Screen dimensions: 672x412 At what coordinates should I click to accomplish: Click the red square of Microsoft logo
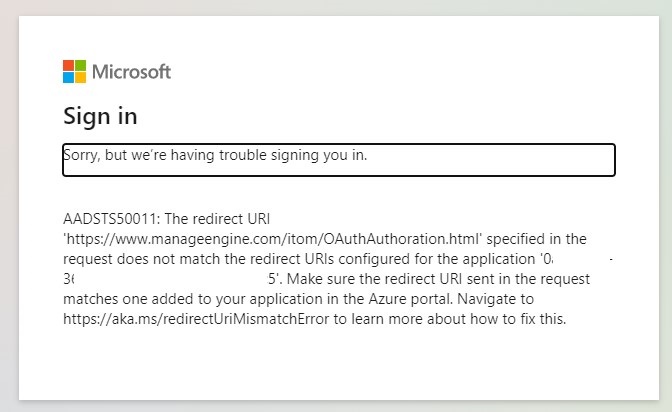69,65
